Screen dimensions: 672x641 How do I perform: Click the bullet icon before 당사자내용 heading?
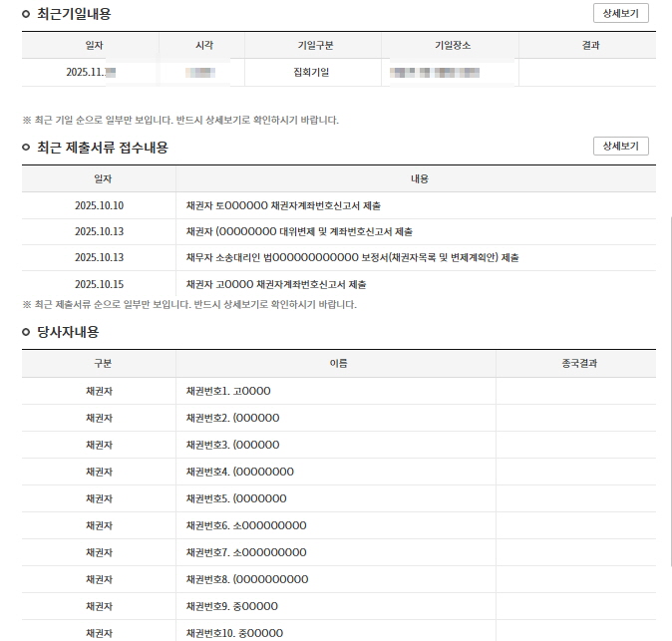tap(26, 332)
